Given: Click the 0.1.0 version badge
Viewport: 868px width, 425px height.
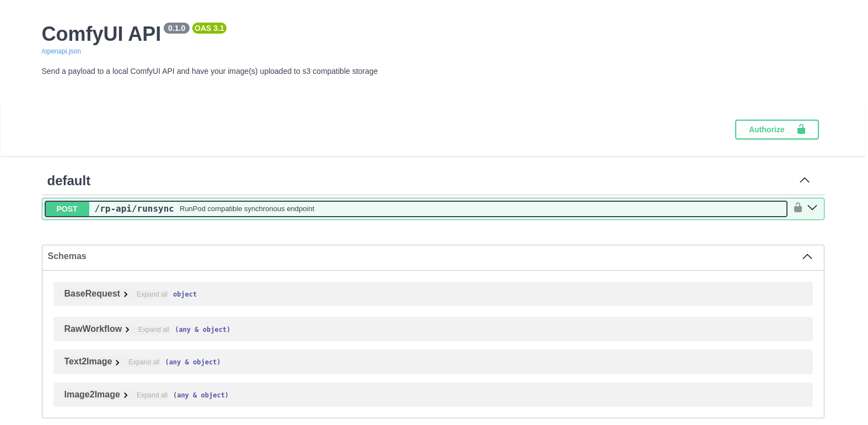Looking at the screenshot, I should pyautogui.click(x=176, y=28).
